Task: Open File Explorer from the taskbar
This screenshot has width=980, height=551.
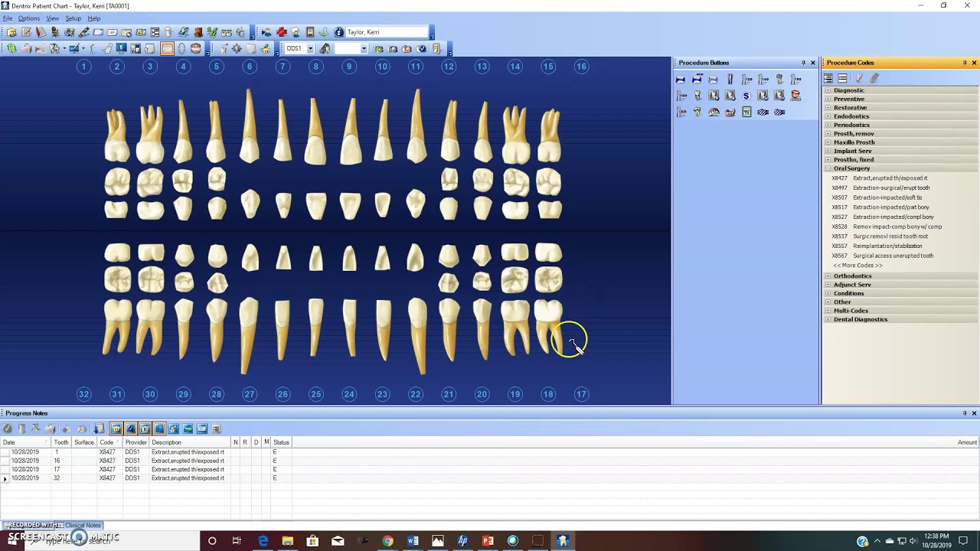Action: click(287, 541)
